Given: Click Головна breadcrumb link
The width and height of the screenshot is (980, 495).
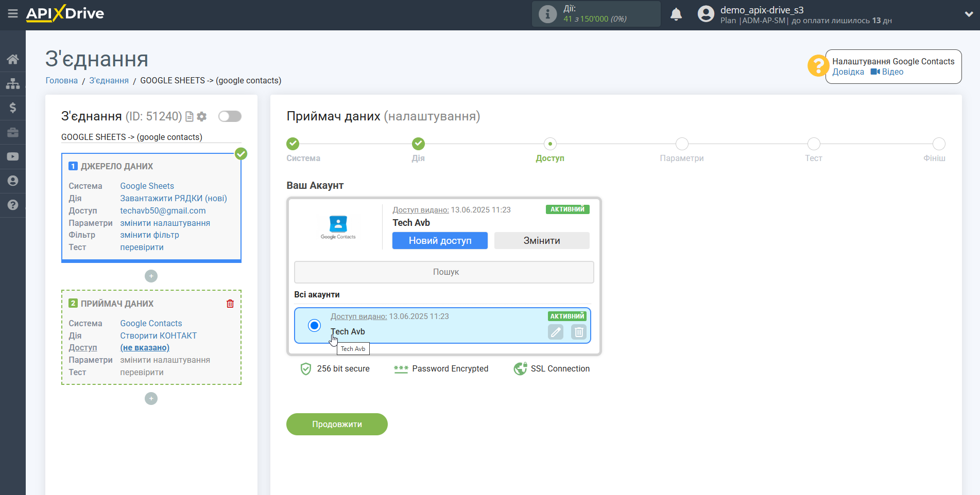Looking at the screenshot, I should click(62, 81).
